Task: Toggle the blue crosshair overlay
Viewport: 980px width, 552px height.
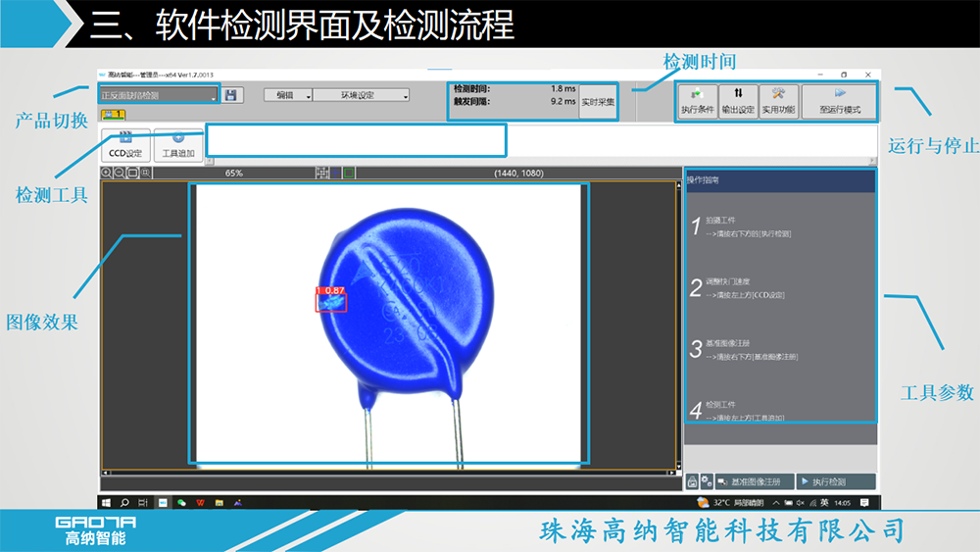Action: (335, 173)
